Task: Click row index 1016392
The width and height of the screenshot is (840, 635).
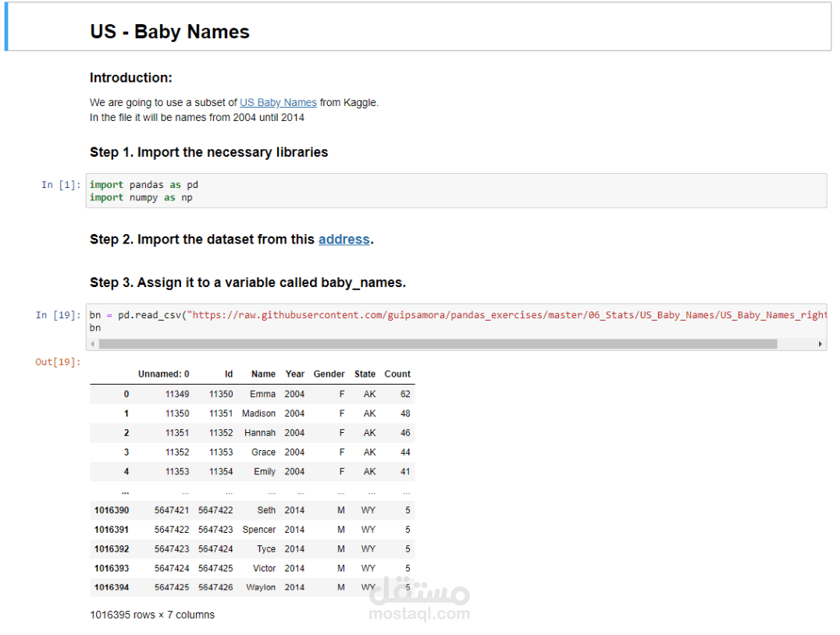Action: (112, 548)
